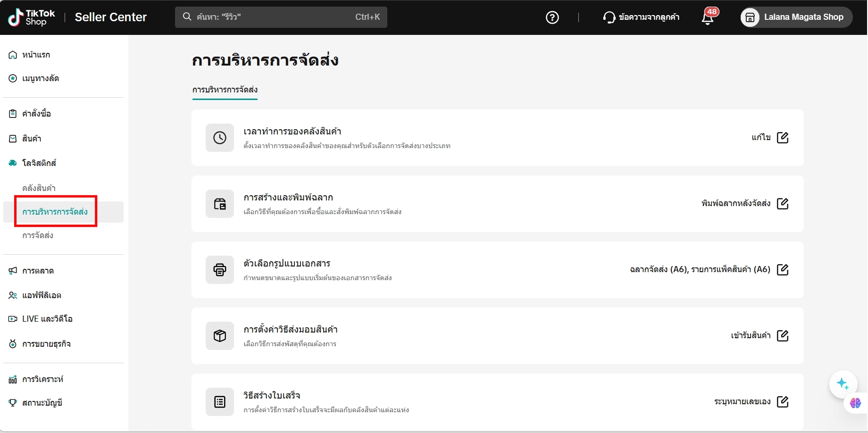Open notifications bell with 48 badge
Screen dimensions: 868x433
pyautogui.click(x=708, y=17)
